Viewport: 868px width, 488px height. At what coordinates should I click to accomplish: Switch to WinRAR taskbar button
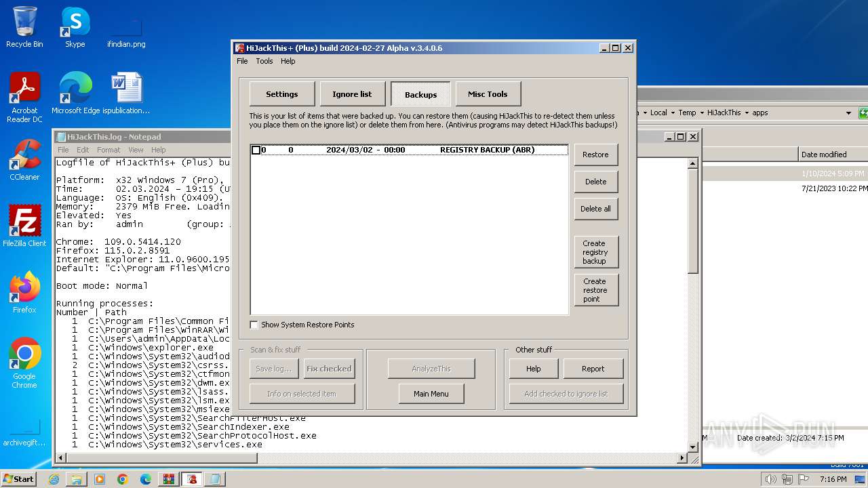(169, 479)
